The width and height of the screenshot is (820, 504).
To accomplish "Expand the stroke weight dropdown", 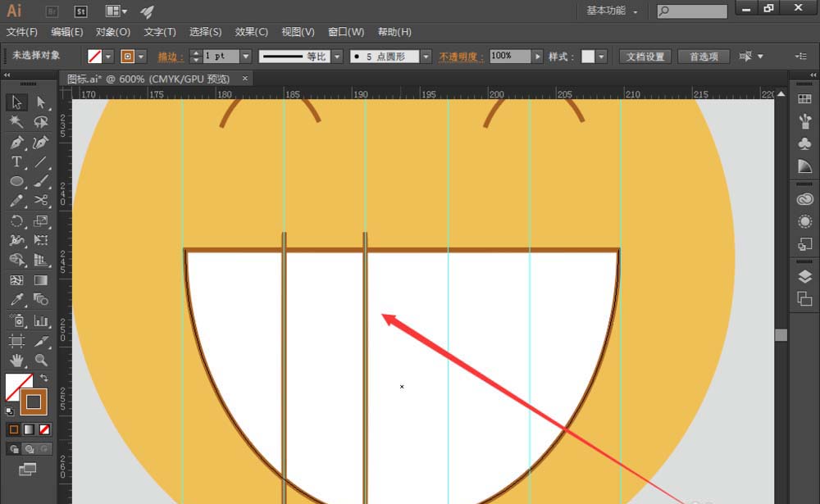I will pyautogui.click(x=246, y=57).
